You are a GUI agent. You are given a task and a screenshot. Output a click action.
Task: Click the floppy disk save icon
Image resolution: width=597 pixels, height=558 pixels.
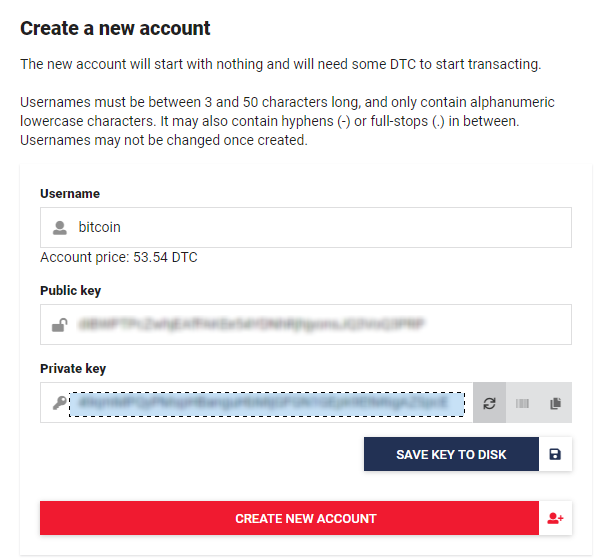pyautogui.click(x=555, y=454)
